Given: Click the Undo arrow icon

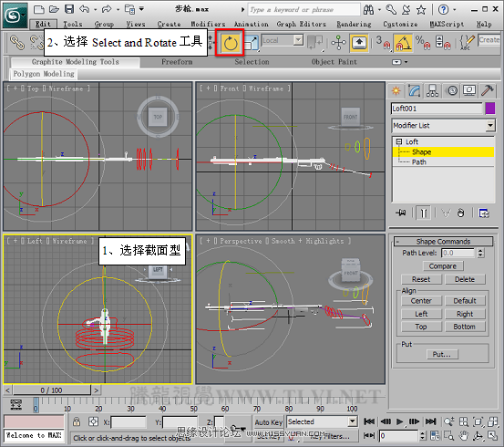Looking at the screenshot, I should [84, 9].
